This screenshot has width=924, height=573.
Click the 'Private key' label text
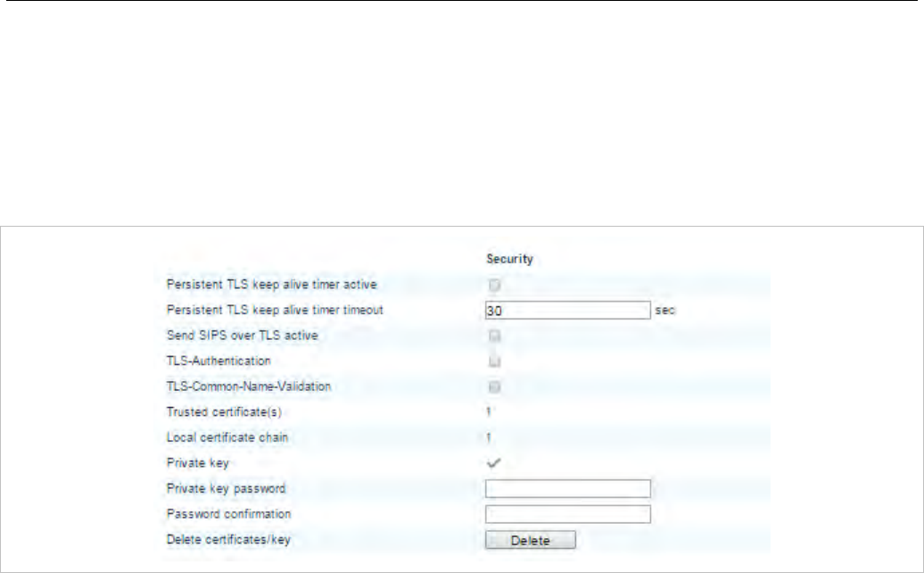(197, 463)
